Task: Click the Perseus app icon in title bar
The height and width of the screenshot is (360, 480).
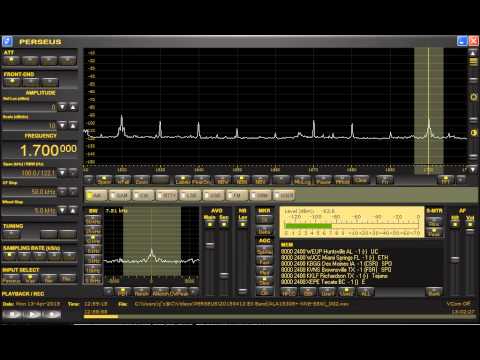Action: (x=7, y=42)
